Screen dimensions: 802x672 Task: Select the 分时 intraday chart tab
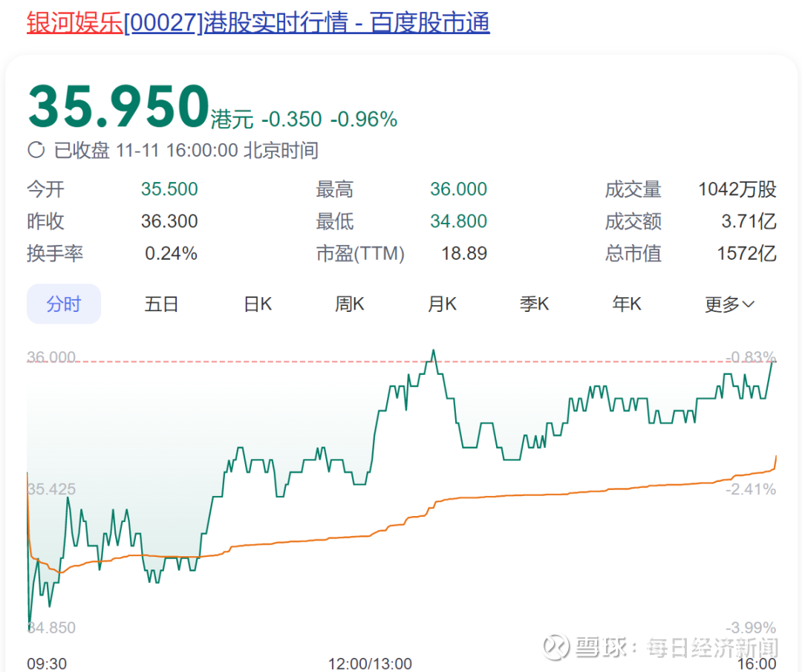point(64,304)
